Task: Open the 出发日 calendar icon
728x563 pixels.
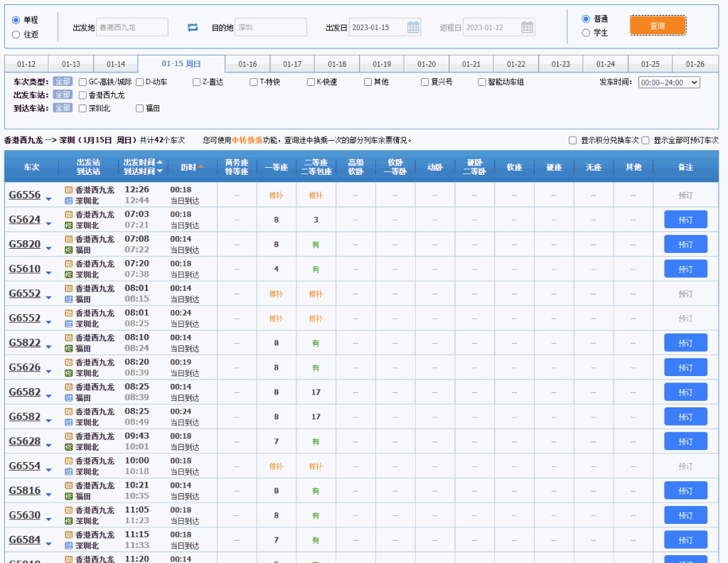Action: [413, 26]
